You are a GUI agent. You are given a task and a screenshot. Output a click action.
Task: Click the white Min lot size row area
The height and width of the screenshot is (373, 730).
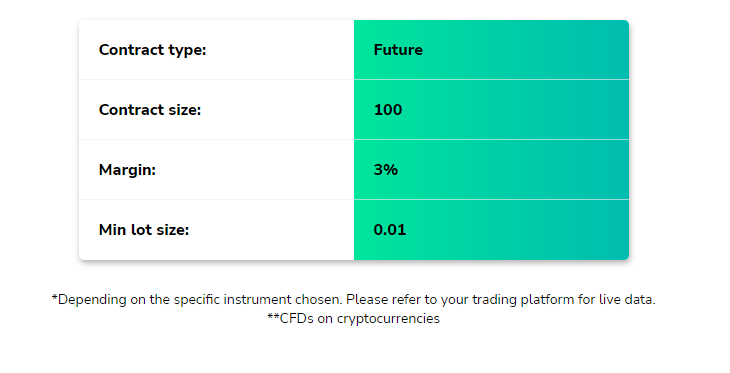216,230
